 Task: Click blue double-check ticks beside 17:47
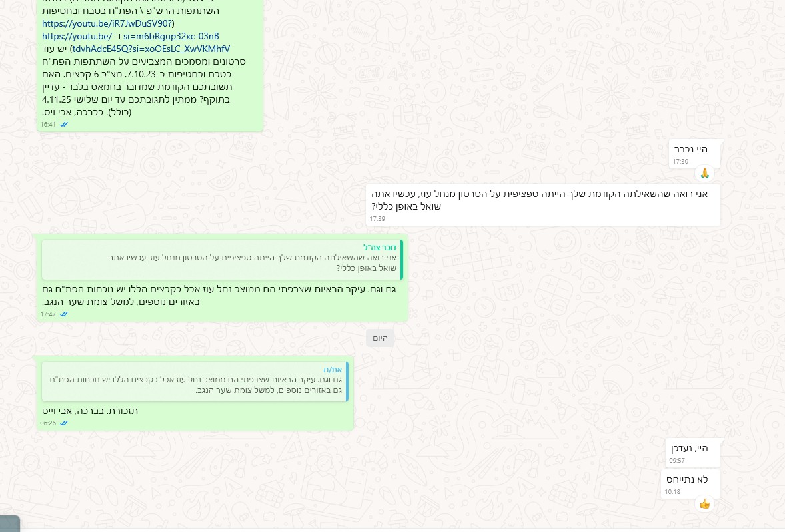(x=64, y=314)
